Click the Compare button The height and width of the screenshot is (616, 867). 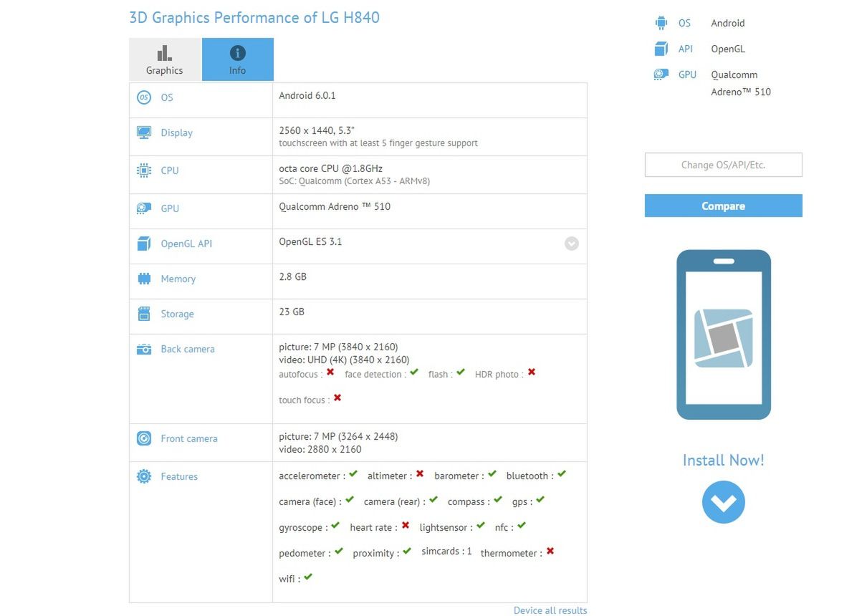(x=724, y=206)
